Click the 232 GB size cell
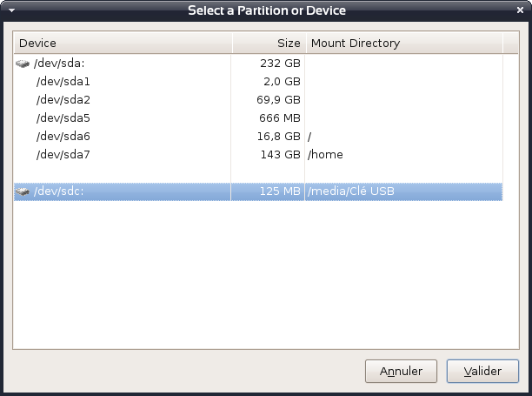The height and width of the screenshot is (396, 532). 280,64
